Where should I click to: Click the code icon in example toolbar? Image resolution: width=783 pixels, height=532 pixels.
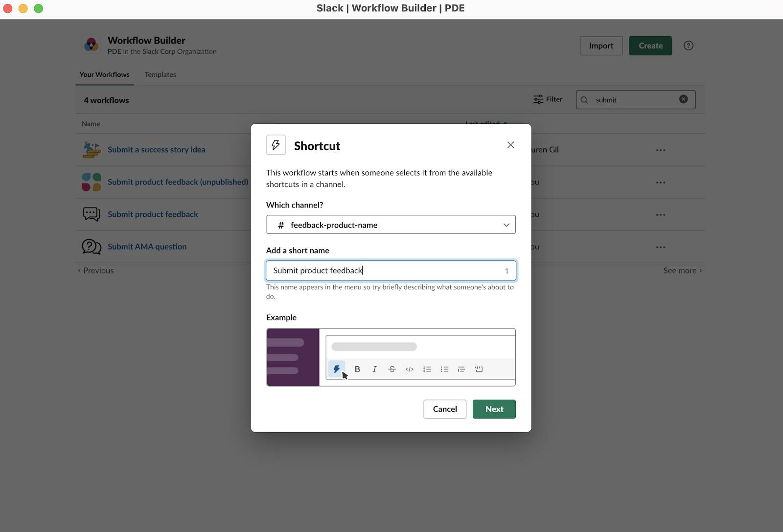pos(410,369)
